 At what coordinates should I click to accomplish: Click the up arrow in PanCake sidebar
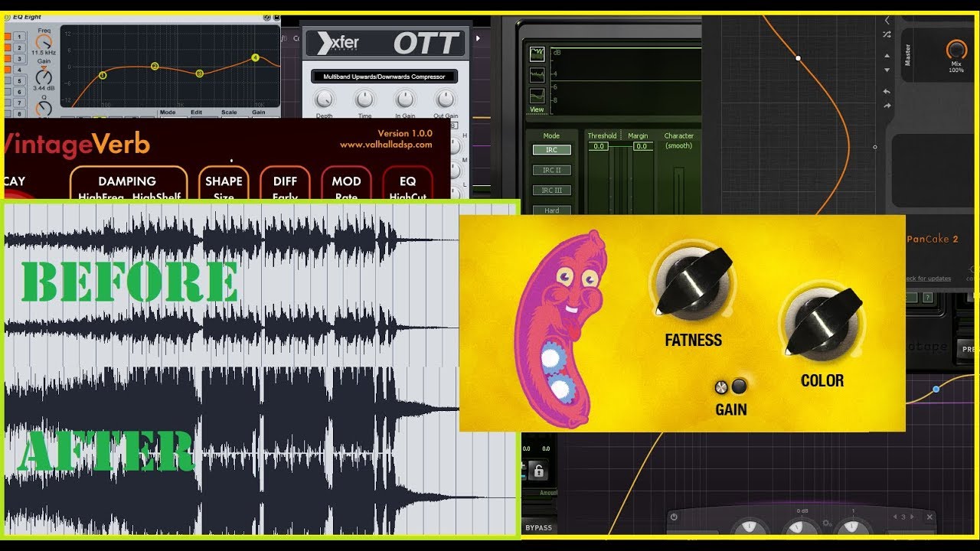tap(887, 55)
